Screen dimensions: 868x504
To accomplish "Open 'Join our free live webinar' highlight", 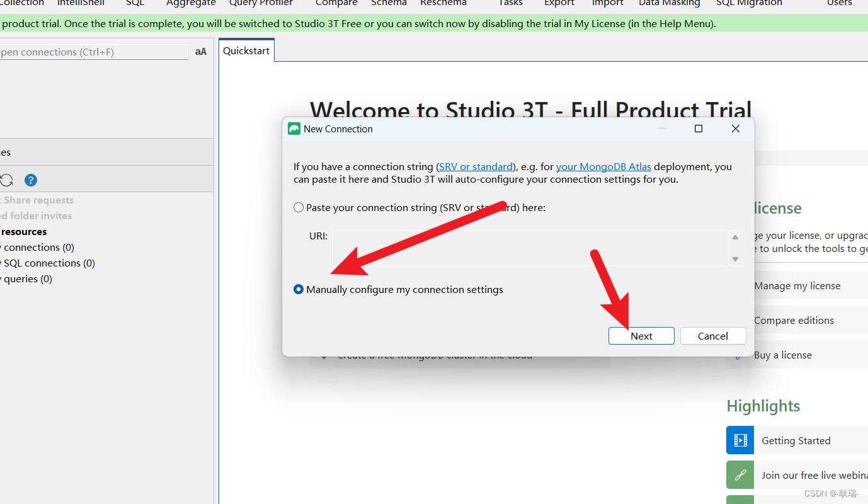I will (814, 475).
